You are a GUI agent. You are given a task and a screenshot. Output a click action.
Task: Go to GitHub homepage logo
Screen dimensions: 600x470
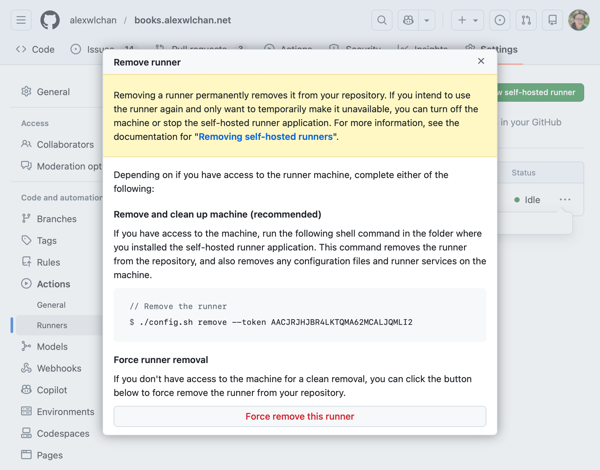(50, 20)
